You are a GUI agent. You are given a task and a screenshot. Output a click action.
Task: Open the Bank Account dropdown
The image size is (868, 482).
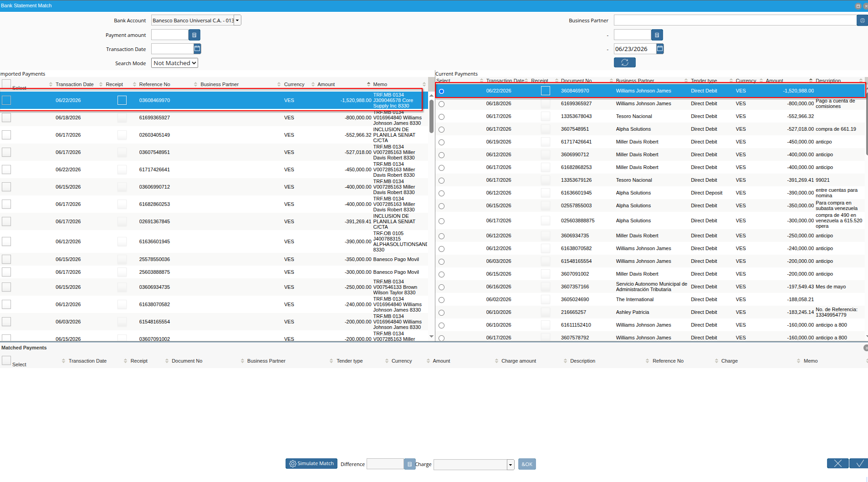click(x=237, y=21)
